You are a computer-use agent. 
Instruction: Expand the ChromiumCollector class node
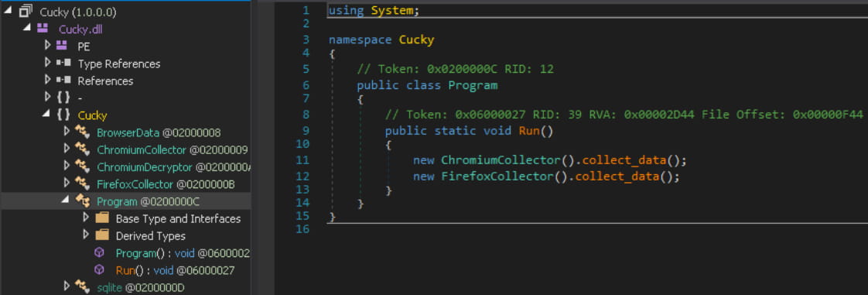coord(67,149)
